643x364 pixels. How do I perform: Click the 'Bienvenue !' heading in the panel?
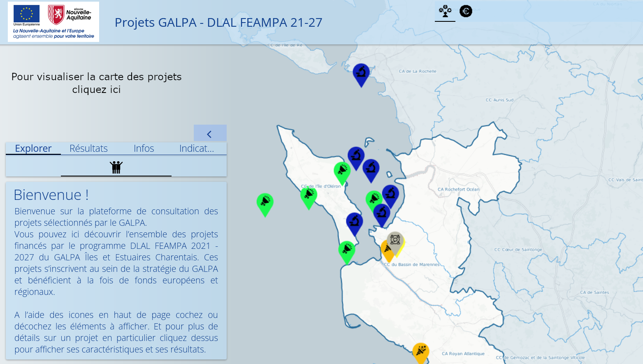click(x=51, y=195)
